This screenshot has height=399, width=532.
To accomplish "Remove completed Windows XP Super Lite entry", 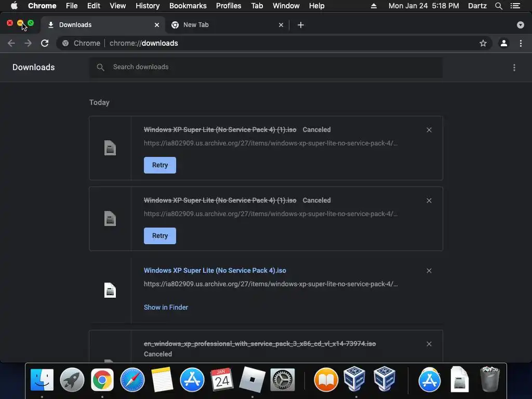I will (x=429, y=271).
